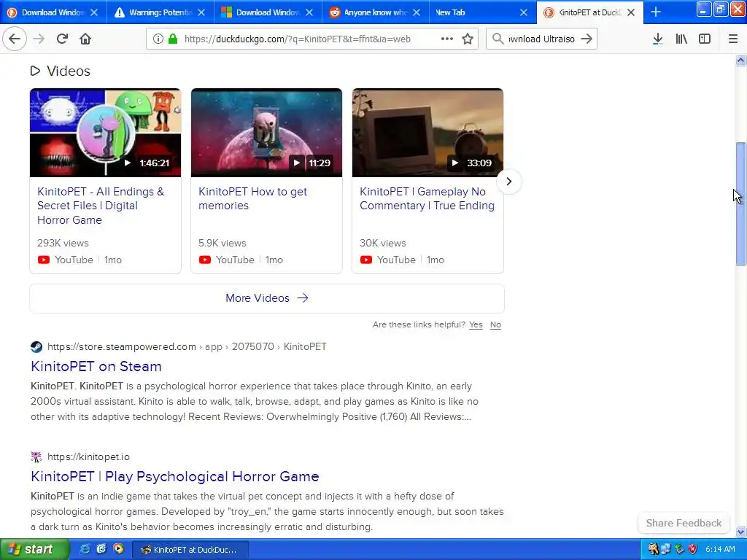Toggle the sidebar view icon
Screen dimensions: 747x560
click(705, 39)
